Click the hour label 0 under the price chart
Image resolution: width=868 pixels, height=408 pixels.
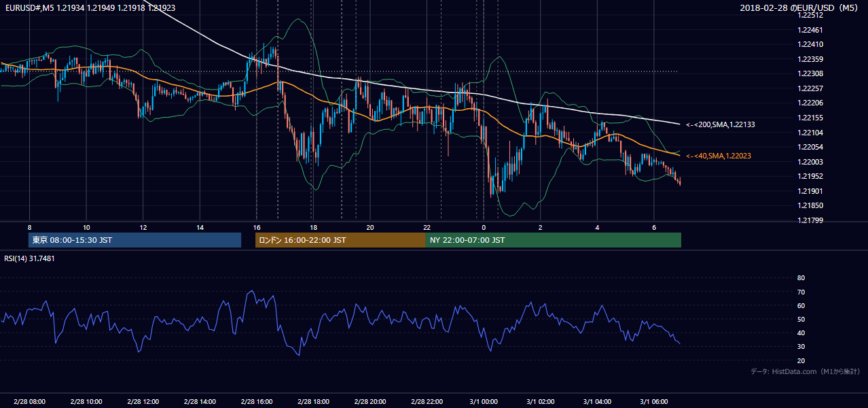[484, 227]
